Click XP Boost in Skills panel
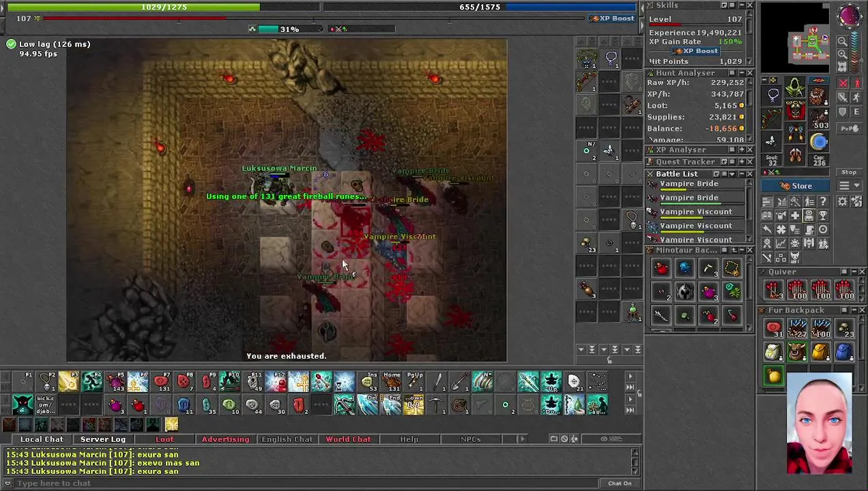The width and height of the screenshot is (868, 491). point(695,51)
